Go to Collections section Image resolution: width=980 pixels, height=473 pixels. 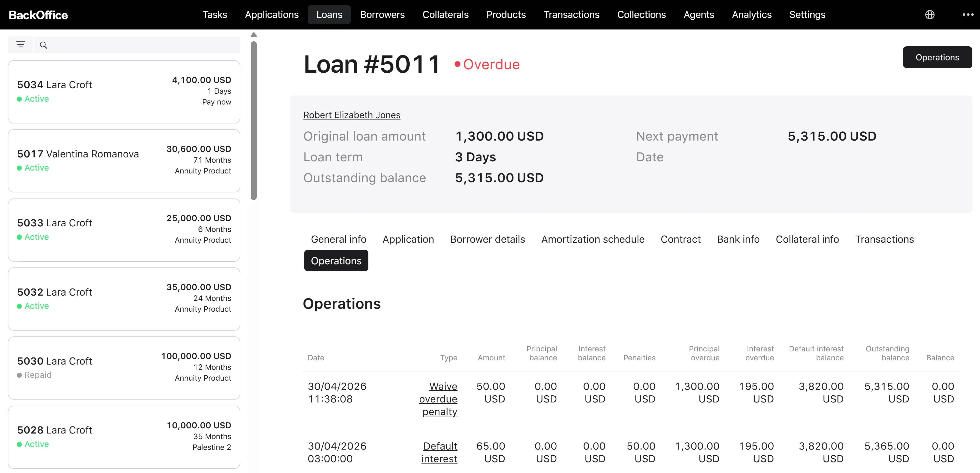pos(641,14)
